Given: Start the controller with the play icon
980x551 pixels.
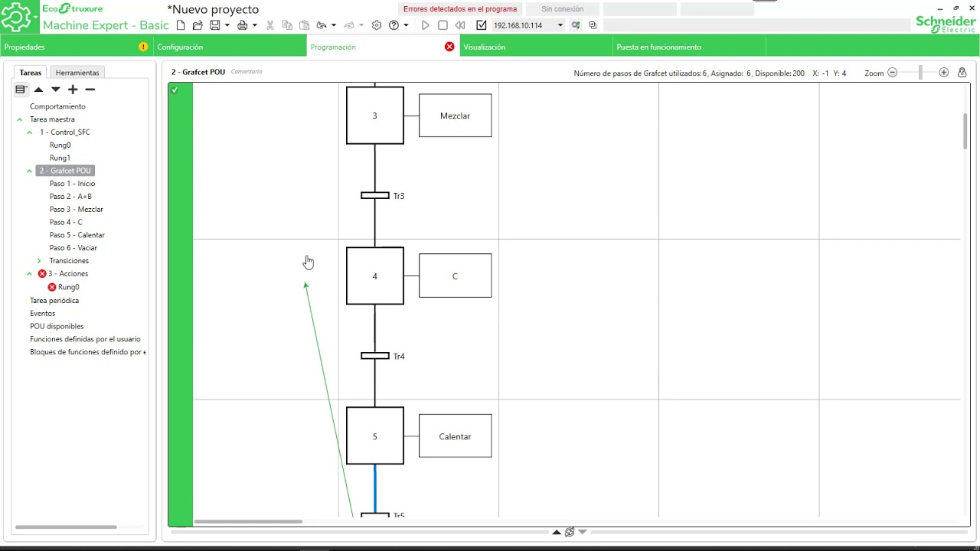Looking at the screenshot, I should tap(426, 25).
